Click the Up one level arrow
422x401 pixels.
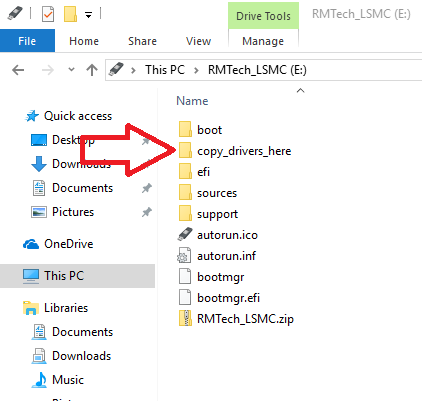[x=92, y=70]
